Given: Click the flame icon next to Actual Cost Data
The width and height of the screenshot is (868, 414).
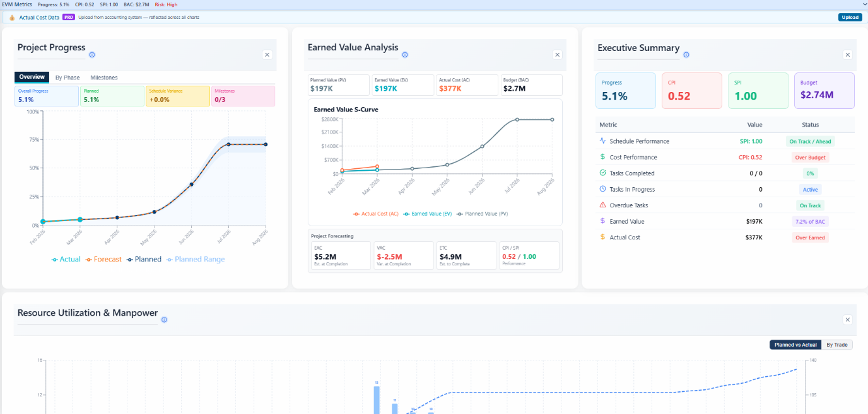Looking at the screenshot, I should [12, 17].
